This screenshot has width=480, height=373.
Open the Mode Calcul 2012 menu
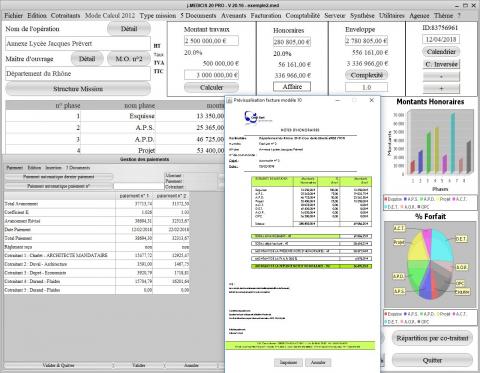[110, 16]
